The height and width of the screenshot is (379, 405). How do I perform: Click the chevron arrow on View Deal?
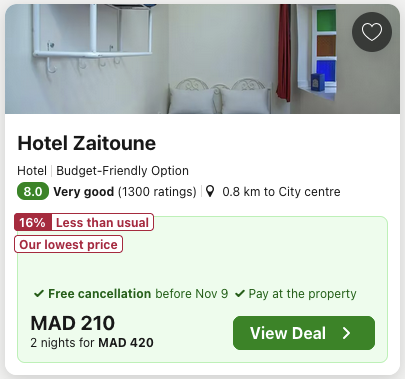click(347, 333)
